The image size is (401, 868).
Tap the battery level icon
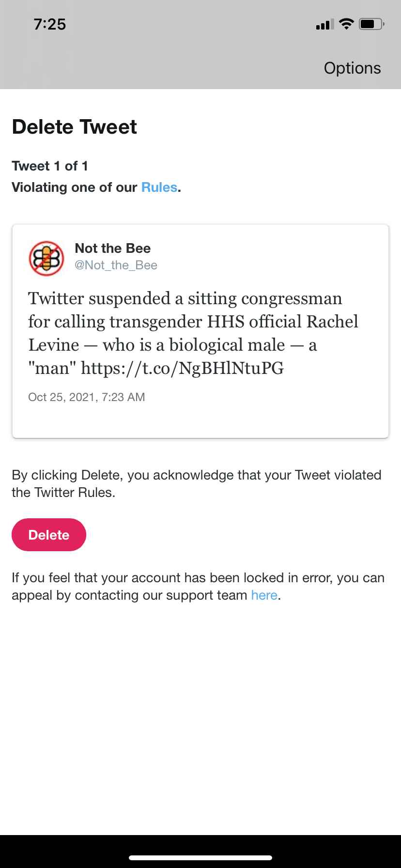pos(371,24)
